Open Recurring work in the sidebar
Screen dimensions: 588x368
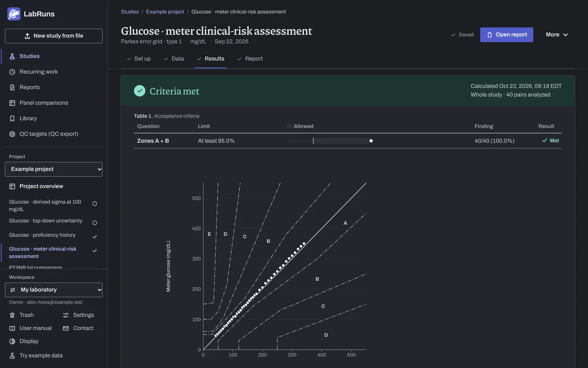pyautogui.click(x=53, y=72)
